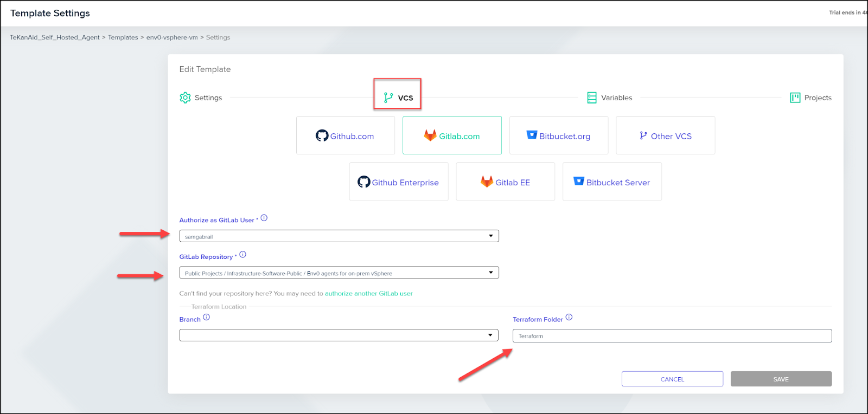Click the GitHub octocat icon for Github.com

pyautogui.click(x=322, y=135)
